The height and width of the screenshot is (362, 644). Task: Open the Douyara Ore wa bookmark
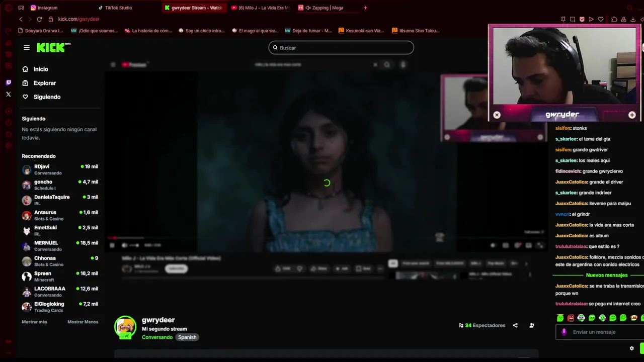tap(40, 31)
